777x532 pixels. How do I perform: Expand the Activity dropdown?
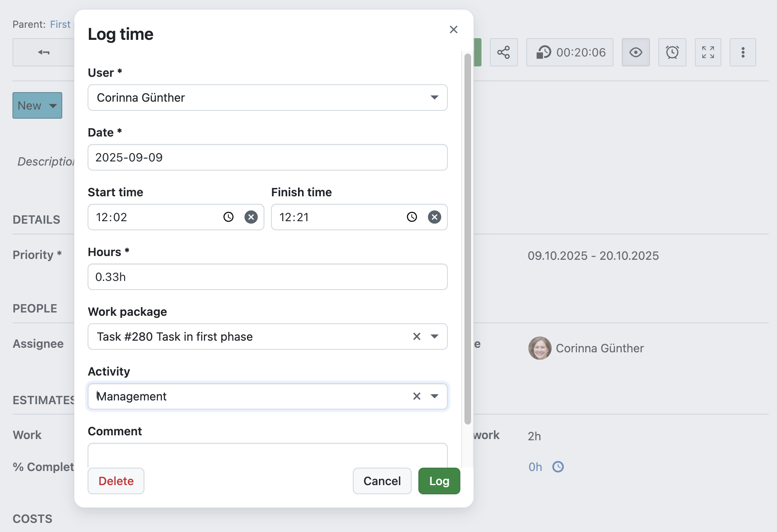tap(434, 396)
